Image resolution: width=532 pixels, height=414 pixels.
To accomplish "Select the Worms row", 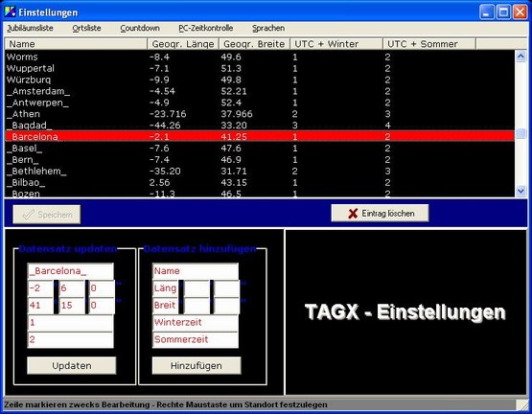I will click(260, 57).
